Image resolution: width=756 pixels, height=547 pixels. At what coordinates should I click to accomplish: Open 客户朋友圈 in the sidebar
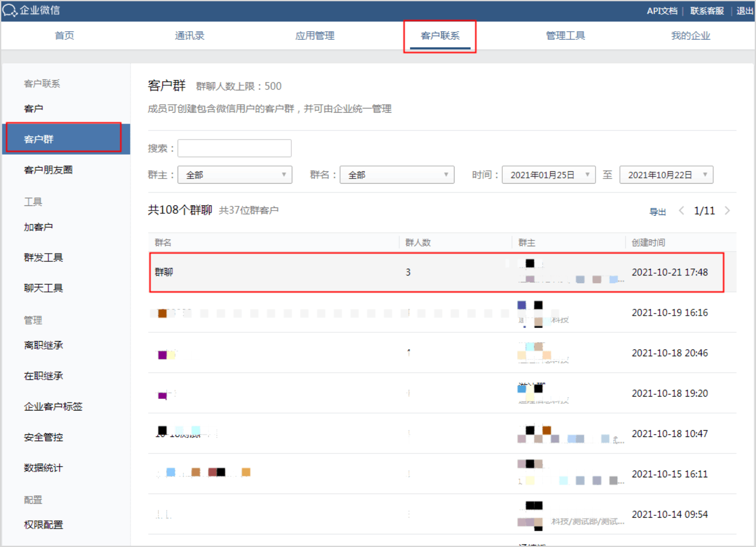tap(48, 170)
